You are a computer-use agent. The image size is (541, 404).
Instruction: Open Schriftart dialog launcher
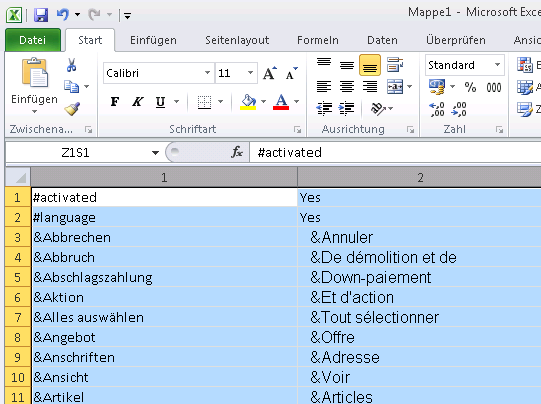tap(297, 130)
